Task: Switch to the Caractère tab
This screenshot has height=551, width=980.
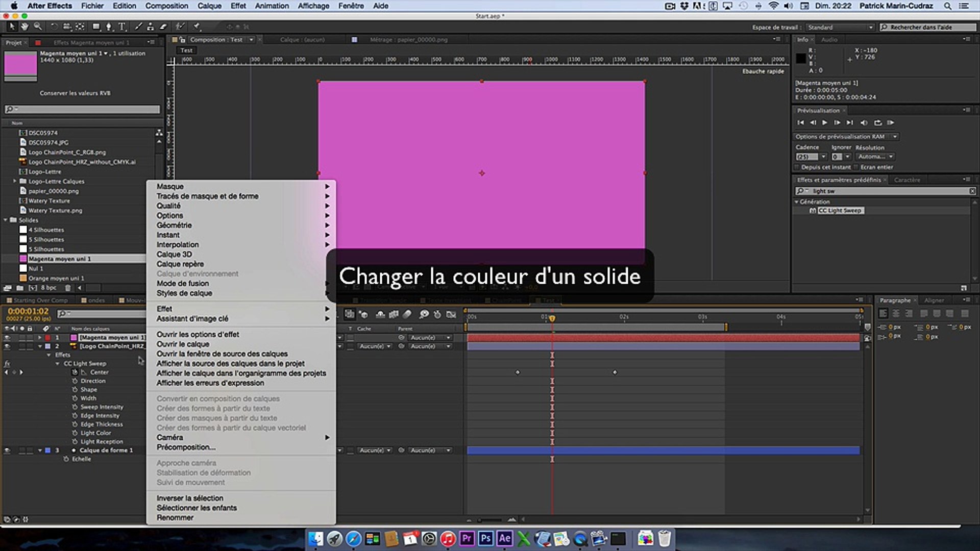Action: pyautogui.click(x=906, y=180)
